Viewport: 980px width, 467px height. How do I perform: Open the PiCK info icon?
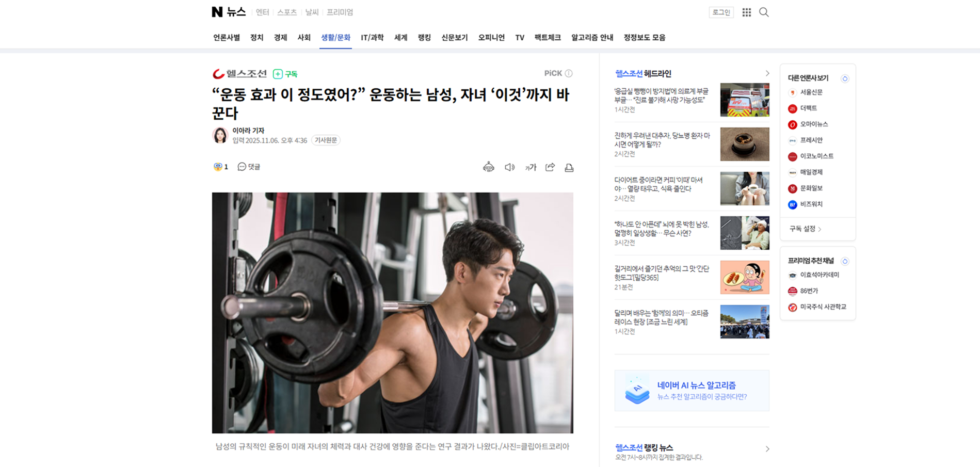(x=569, y=73)
